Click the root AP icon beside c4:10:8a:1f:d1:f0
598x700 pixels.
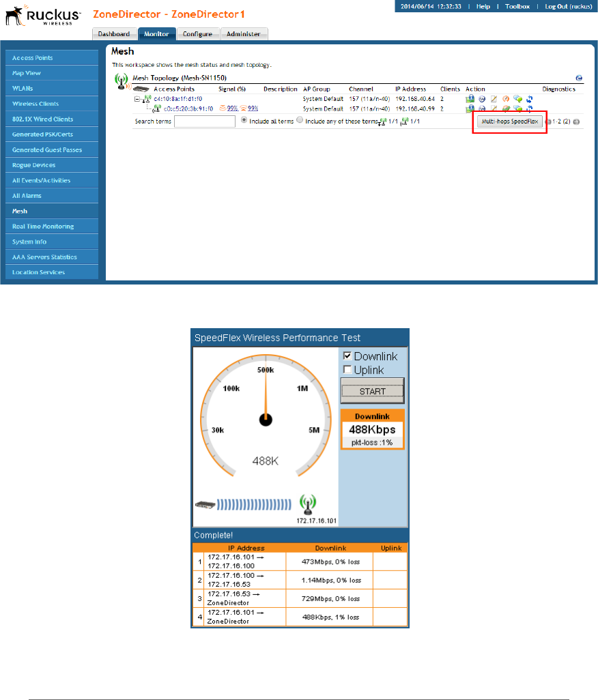tap(147, 99)
